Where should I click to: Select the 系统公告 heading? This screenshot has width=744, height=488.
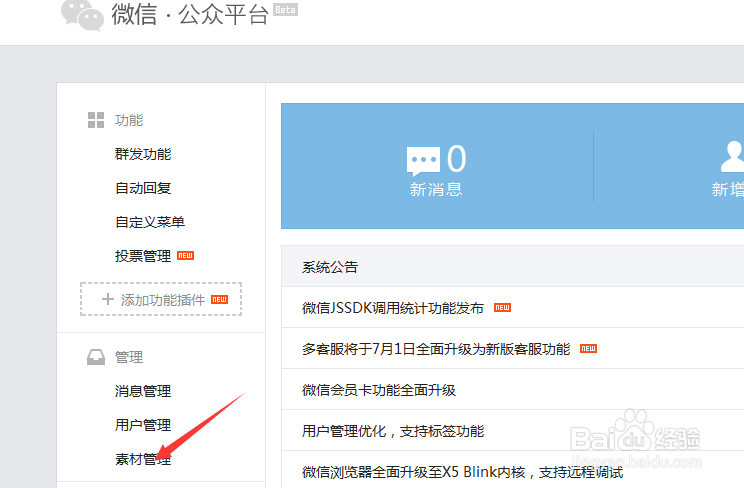(330, 267)
